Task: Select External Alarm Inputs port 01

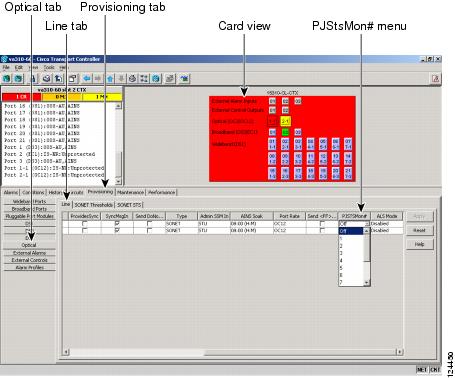Action: click(x=272, y=101)
